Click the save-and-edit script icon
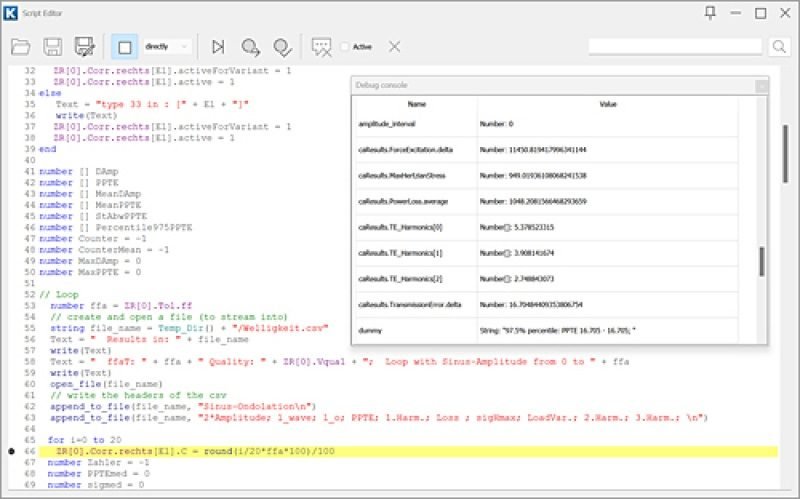This screenshot has width=800, height=499. 85,46
